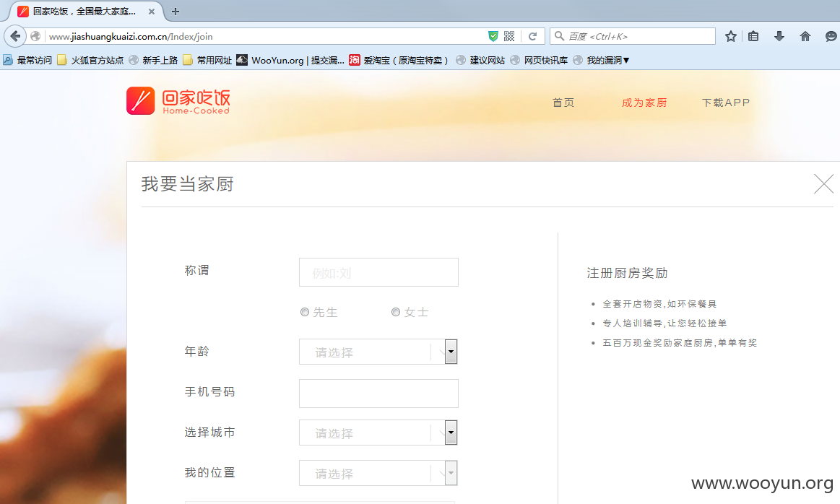The width and height of the screenshot is (840, 504).
Task: Click the green shield security icon
Action: tap(493, 36)
